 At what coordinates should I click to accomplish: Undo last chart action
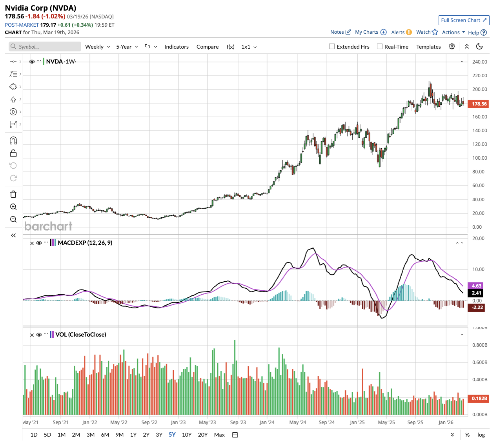[x=13, y=166]
